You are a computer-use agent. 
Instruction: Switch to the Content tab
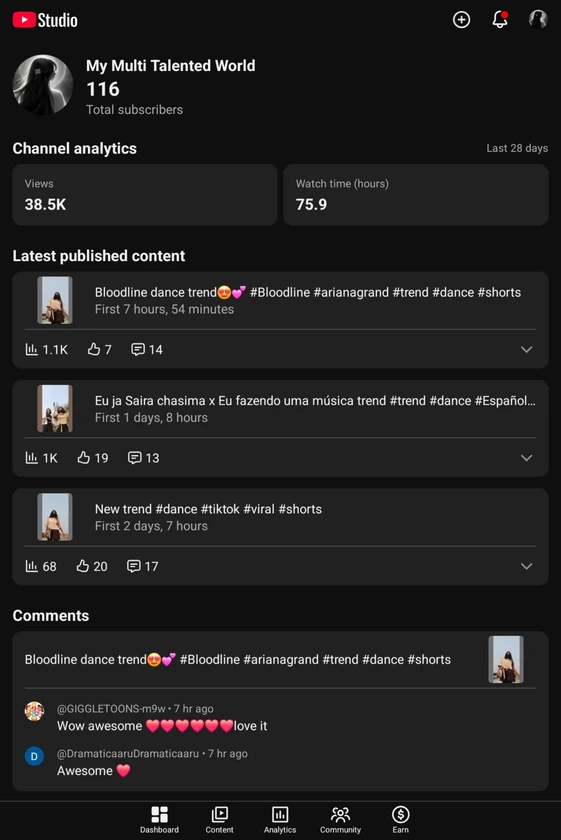219,820
